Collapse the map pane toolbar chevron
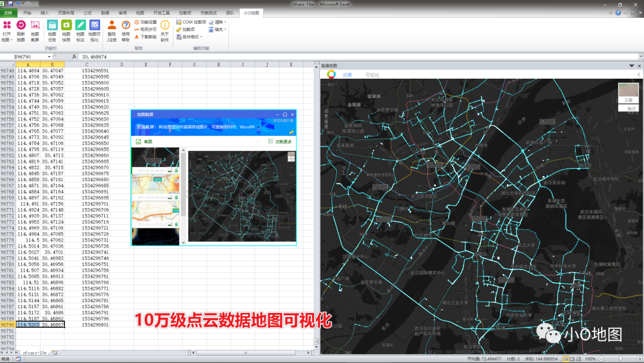644x363 pixels. [639, 75]
